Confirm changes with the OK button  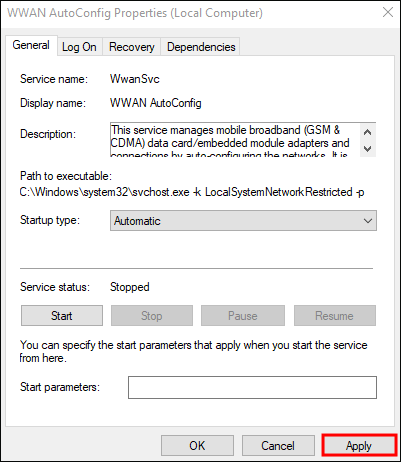197,446
